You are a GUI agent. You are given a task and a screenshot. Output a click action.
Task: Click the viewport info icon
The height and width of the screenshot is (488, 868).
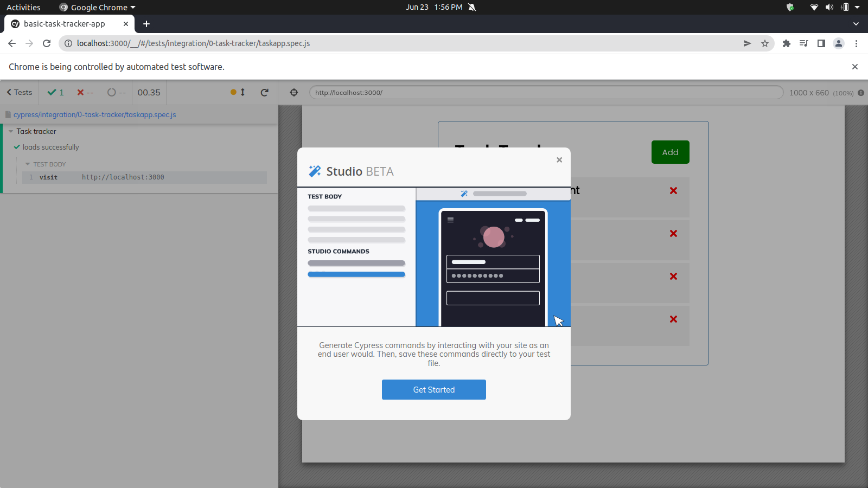click(861, 93)
